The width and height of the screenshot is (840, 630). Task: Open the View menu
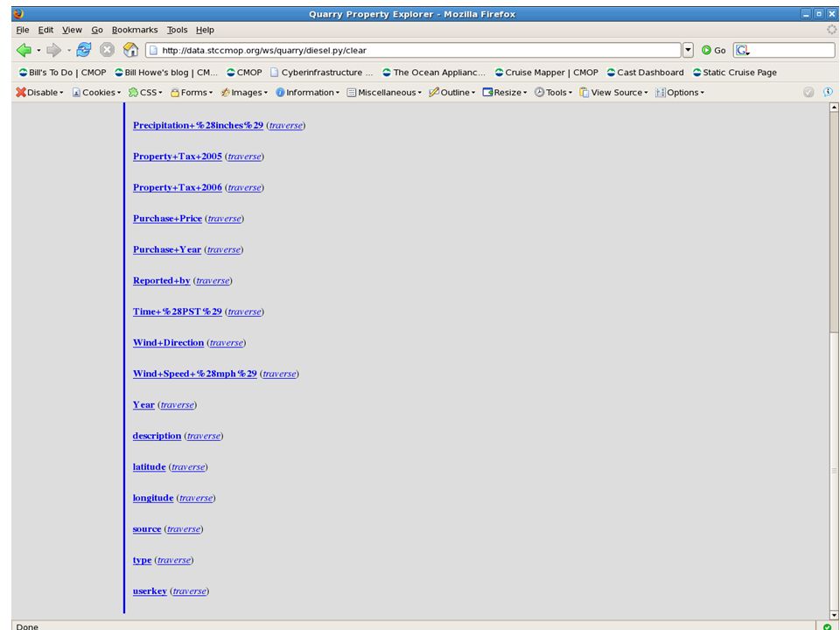[72, 30]
